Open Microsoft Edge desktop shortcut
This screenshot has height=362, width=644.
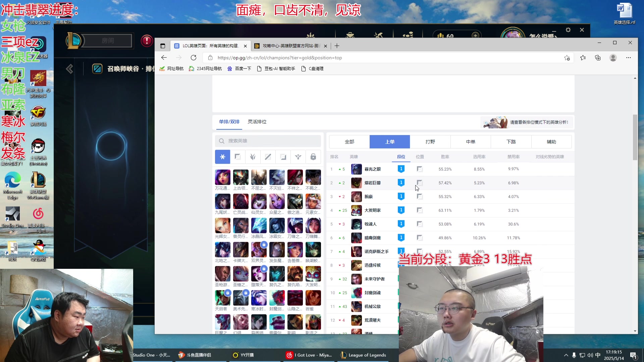(x=13, y=185)
